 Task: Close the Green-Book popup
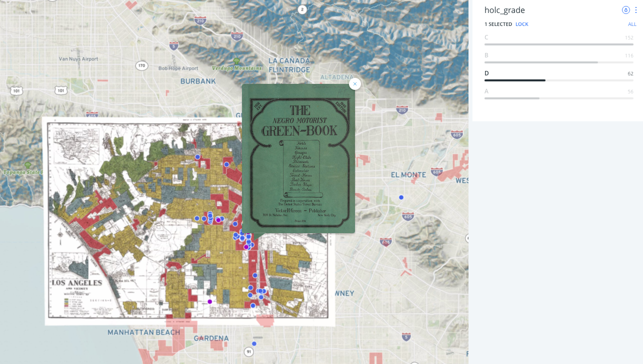(x=355, y=84)
